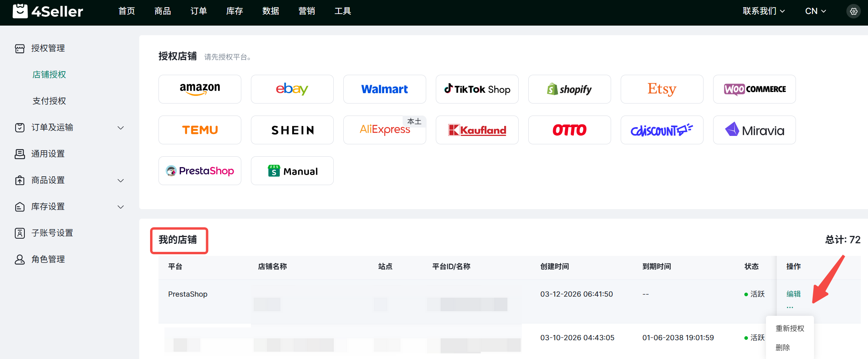This screenshot has width=868, height=359.
Task: Choose 重新授权 from the popup menu
Action: click(x=790, y=328)
